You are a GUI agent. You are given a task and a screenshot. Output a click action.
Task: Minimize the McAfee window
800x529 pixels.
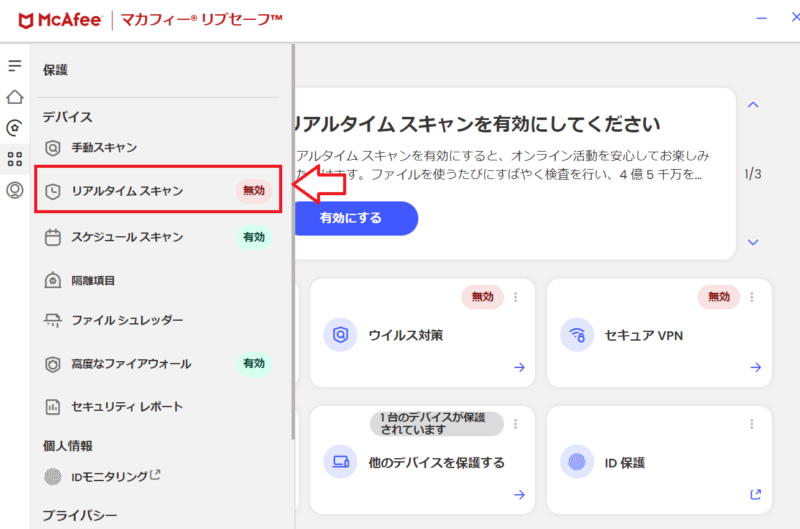click(x=761, y=18)
